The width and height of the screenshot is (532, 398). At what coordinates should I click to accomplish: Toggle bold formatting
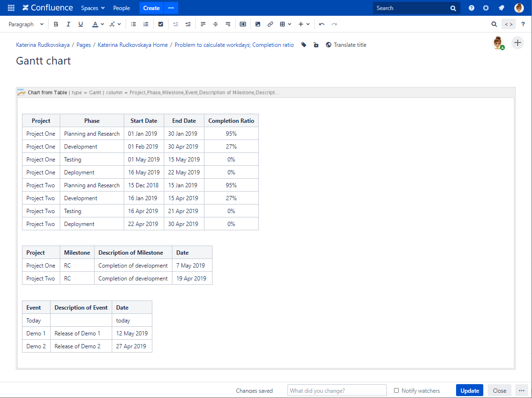(x=56, y=24)
